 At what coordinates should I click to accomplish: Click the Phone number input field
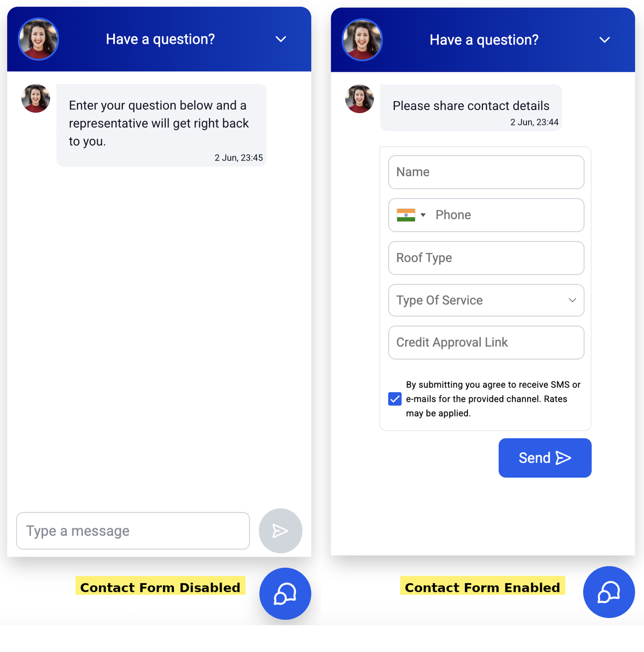click(x=506, y=215)
